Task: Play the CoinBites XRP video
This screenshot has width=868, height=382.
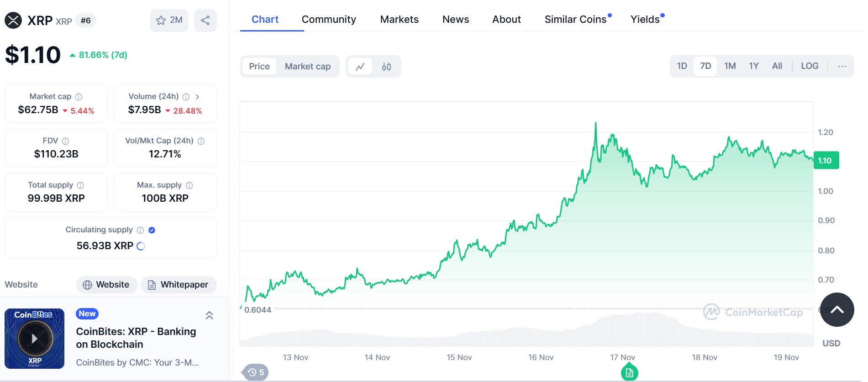Action: 35,339
